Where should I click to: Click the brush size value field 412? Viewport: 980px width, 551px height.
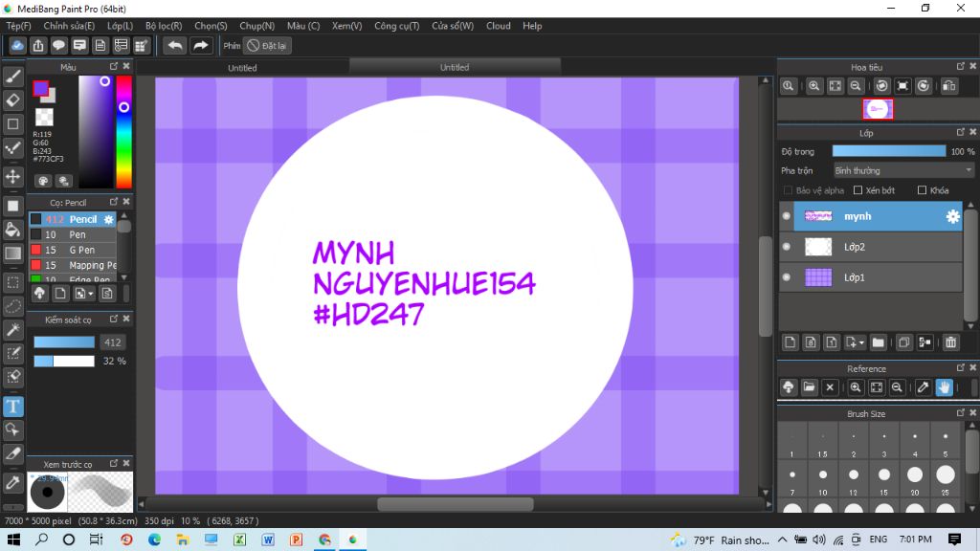click(x=113, y=342)
